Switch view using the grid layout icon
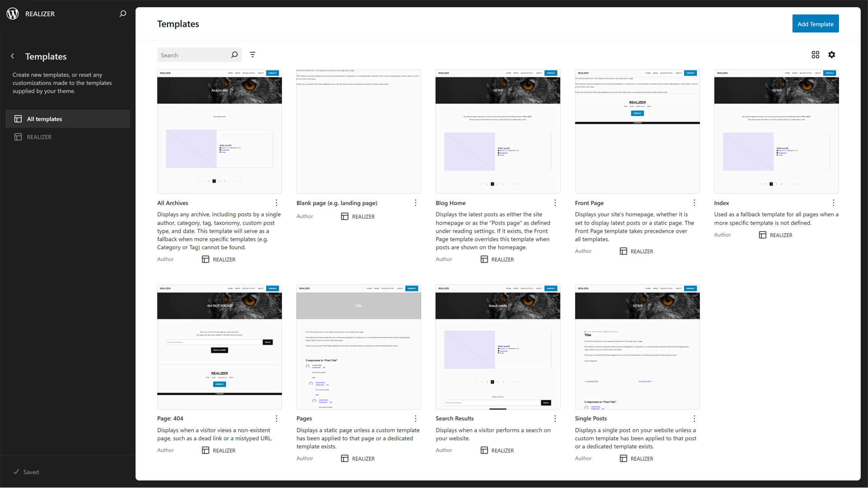The image size is (868, 488). pos(815,54)
